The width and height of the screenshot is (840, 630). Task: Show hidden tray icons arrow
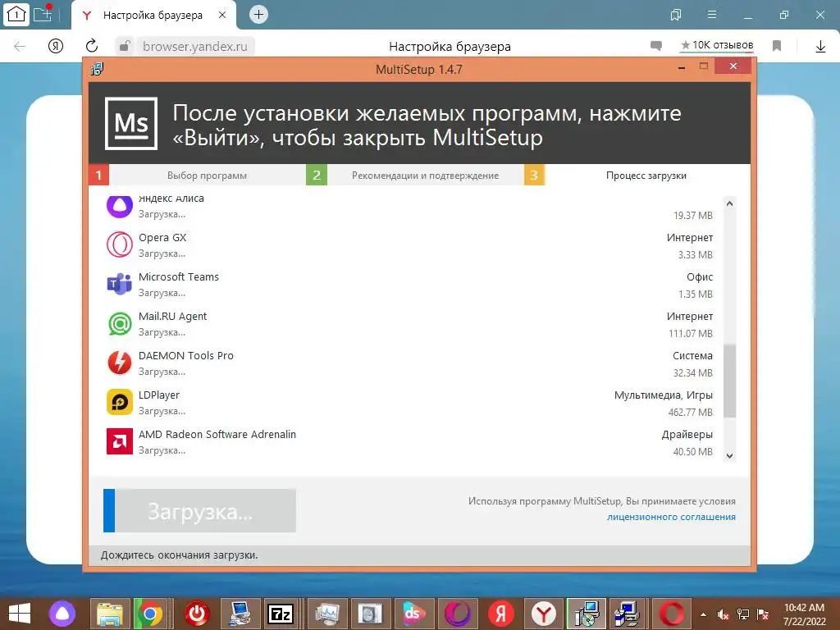(703, 615)
